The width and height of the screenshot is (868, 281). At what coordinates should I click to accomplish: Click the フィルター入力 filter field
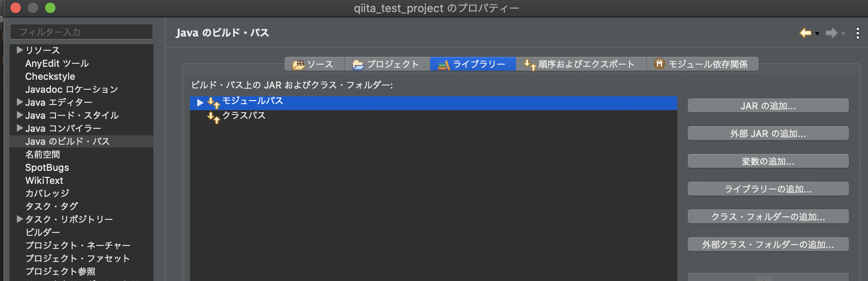[82, 31]
